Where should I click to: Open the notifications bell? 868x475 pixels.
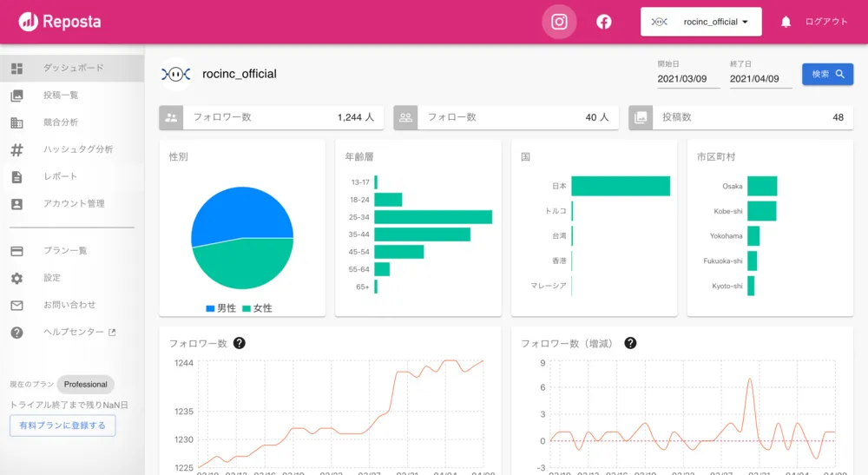point(786,22)
